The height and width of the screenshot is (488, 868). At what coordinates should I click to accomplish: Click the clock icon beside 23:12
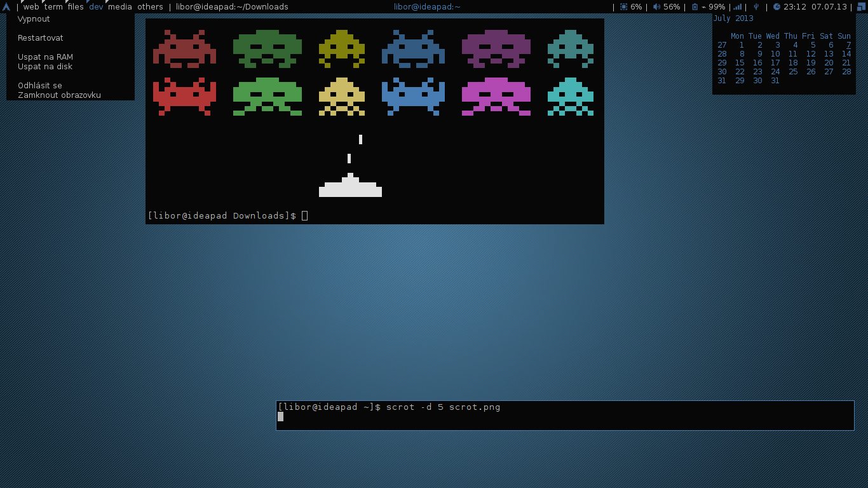[x=776, y=7]
